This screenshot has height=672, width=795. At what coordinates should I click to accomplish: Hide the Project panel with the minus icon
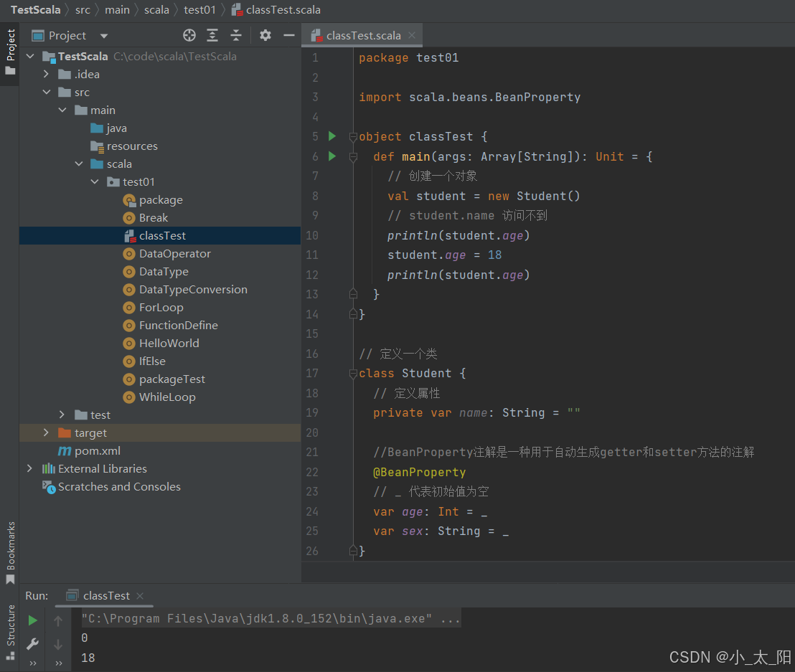click(289, 35)
